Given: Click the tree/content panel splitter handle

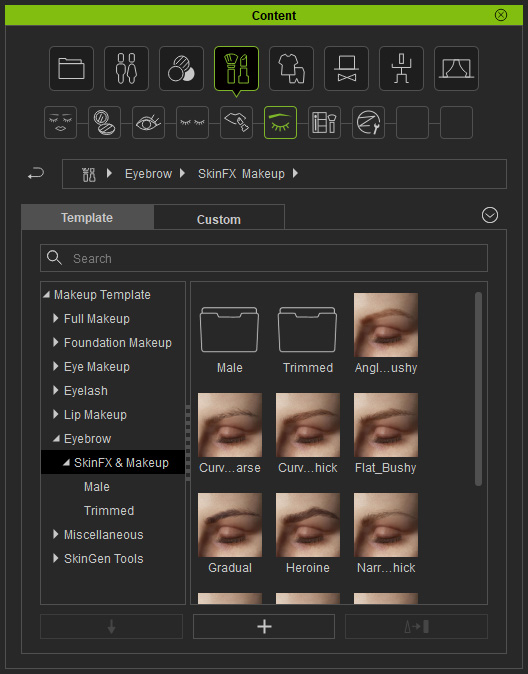Looking at the screenshot, I should [188, 443].
